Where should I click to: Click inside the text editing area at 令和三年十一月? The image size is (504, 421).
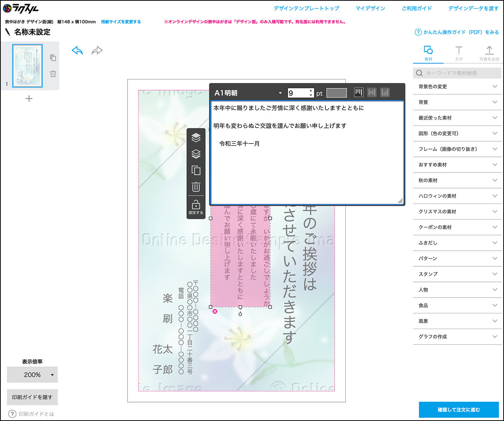point(239,144)
